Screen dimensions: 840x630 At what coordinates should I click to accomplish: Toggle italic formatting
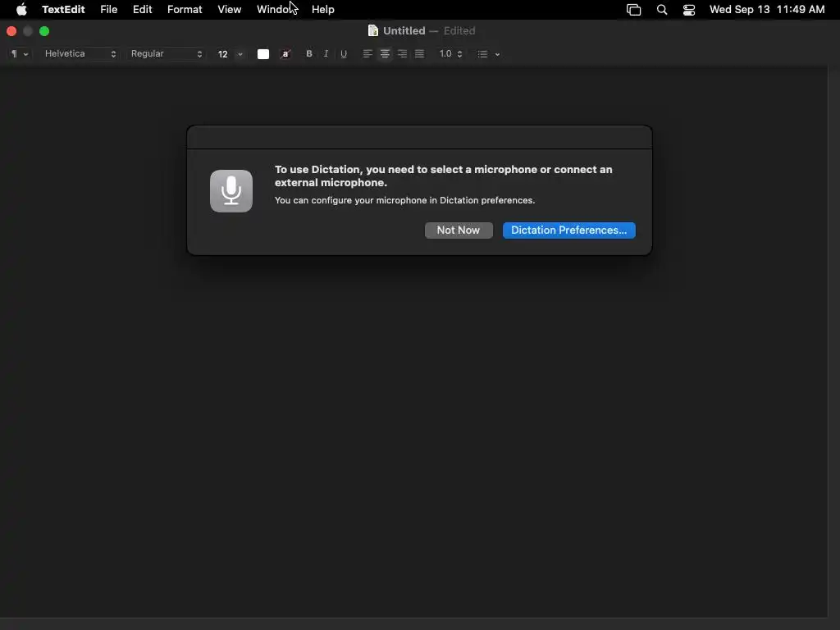[x=326, y=54]
